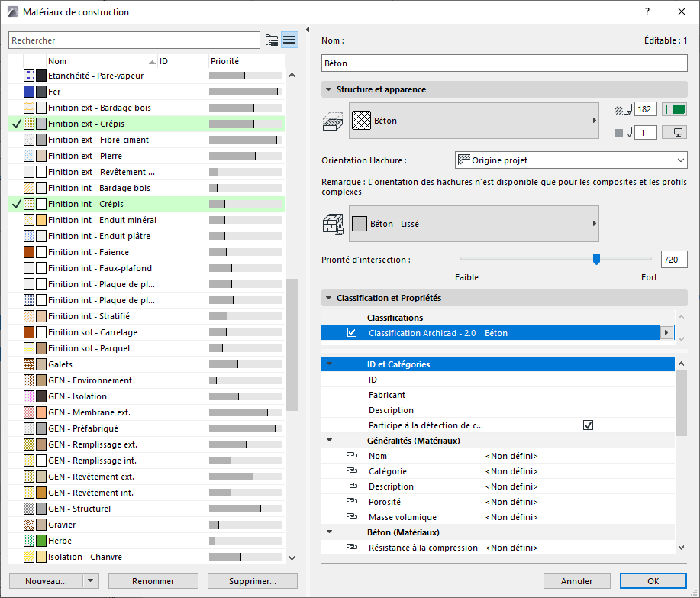This screenshot has width=700, height=598.
Task: Confirm with OK button
Action: (x=653, y=580)
